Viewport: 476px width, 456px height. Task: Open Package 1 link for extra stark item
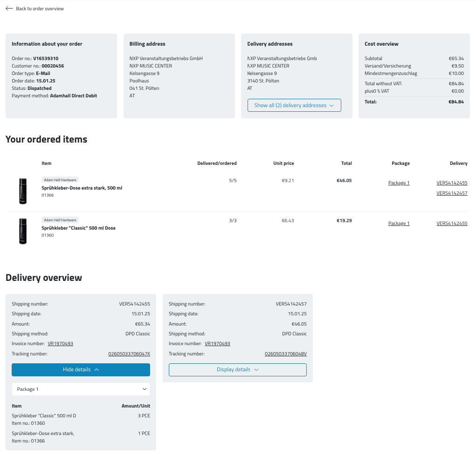click(x=399, y=183)
